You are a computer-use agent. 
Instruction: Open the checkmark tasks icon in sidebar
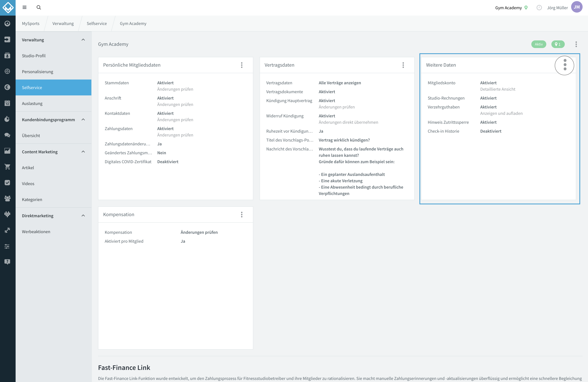[x=7, y=183]
